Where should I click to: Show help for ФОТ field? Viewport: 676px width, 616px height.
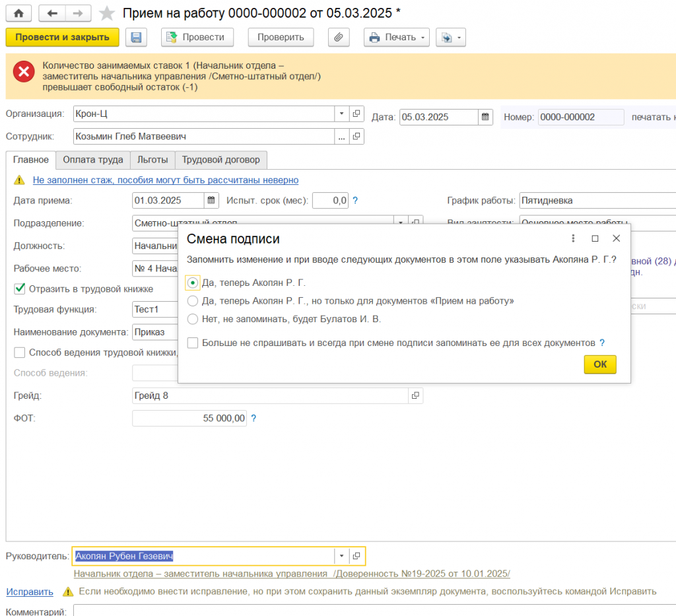(x=253, y=418)
